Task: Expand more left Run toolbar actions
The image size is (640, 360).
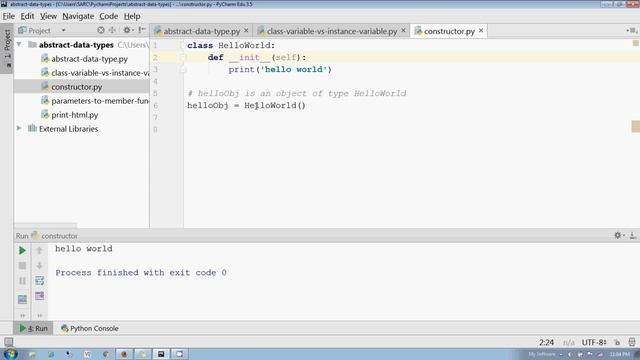Action: coord(22,316)
